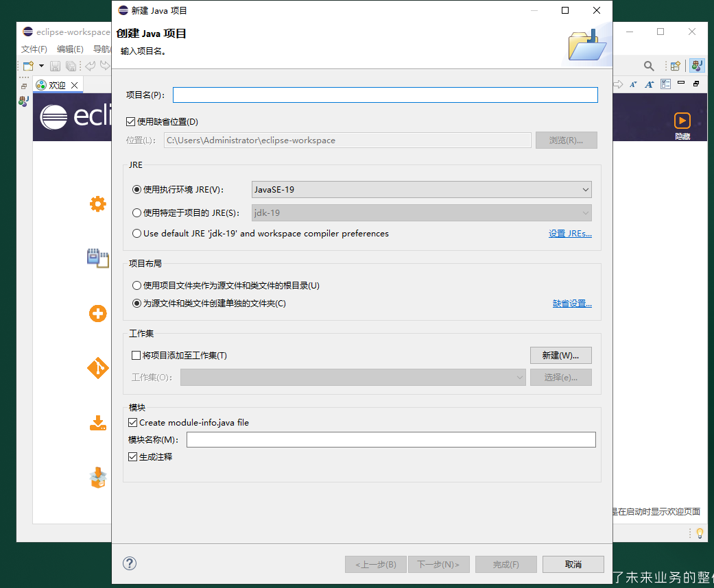Click the orange plus icon on Welcome page
714x588 pixels.
point(98,314)
